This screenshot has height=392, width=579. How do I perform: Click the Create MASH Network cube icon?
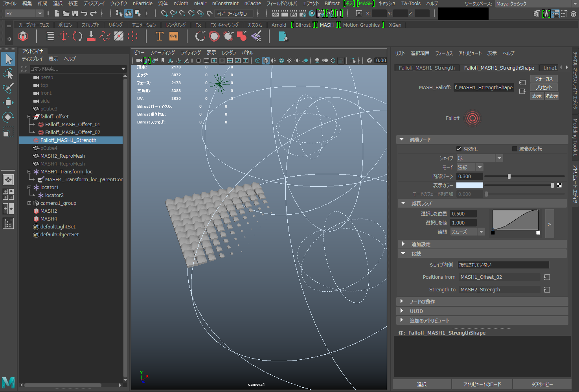[x=23, y=37]
